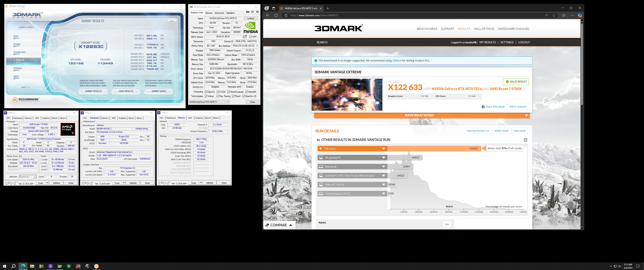Open File Explorer from the taskbar
The width and height of the screenshot is (644, 270).
[32, 266]
